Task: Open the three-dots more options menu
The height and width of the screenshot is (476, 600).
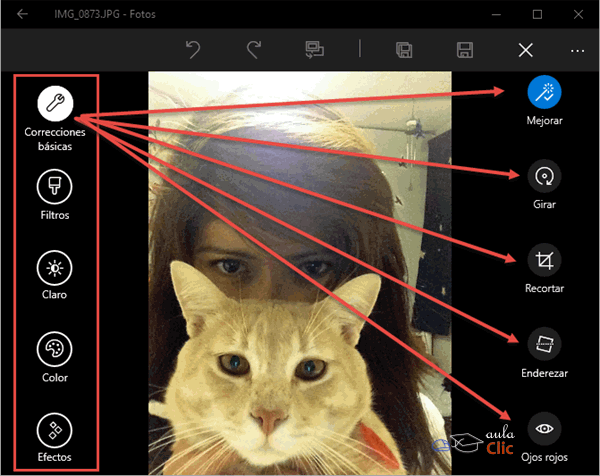Action: pos(577,50)
